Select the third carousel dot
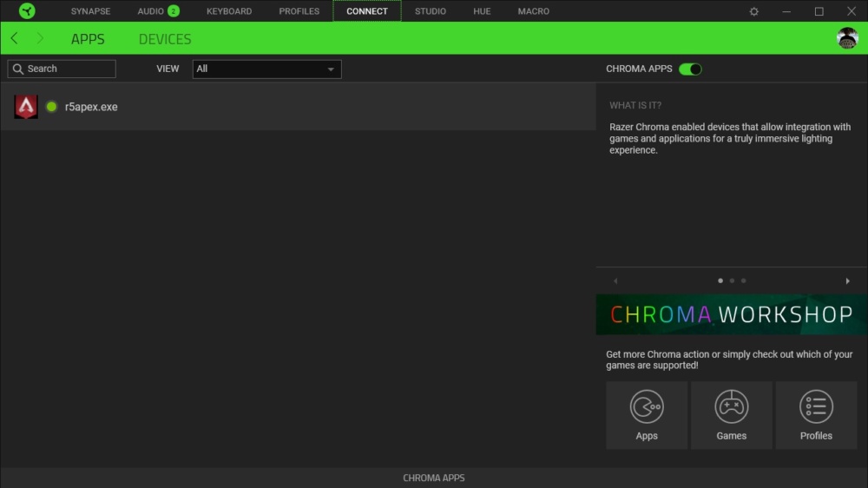Screen dimensions: 868x488 pyautogui.click(x=744, y=280)
